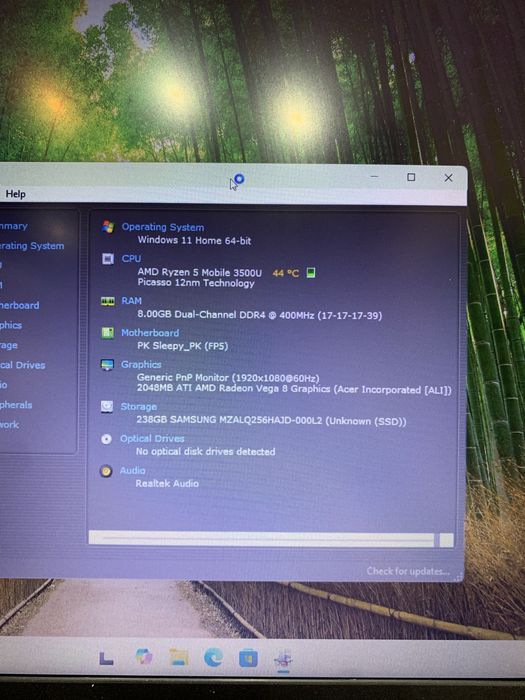The height and width of the screenshot is (700, 525).
Task: Open Microsoft Store from the taskbar
Action: pos(248,658)
